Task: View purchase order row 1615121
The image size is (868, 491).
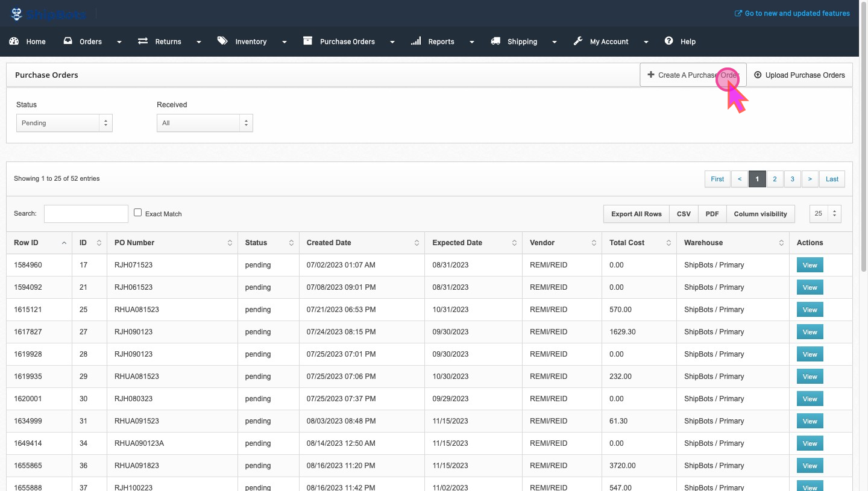Action: pyautogui.click(x=810, y=310)
